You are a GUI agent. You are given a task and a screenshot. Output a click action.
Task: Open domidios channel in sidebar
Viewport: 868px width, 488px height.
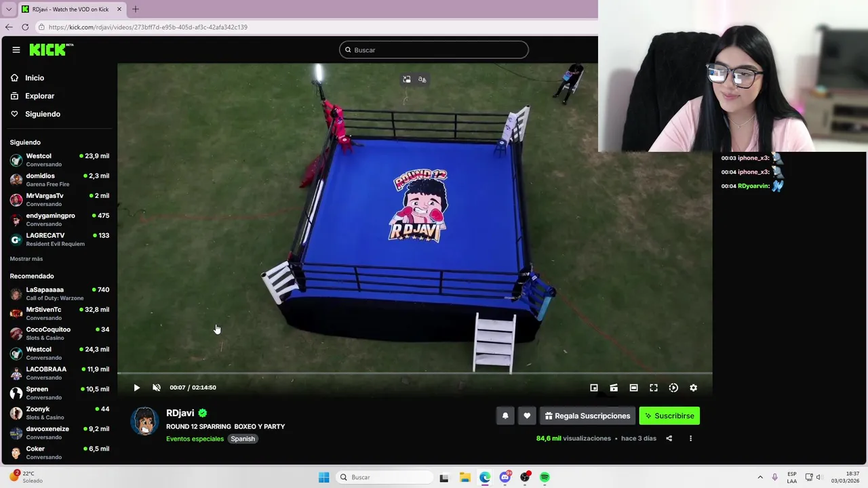tap(59, 180)
